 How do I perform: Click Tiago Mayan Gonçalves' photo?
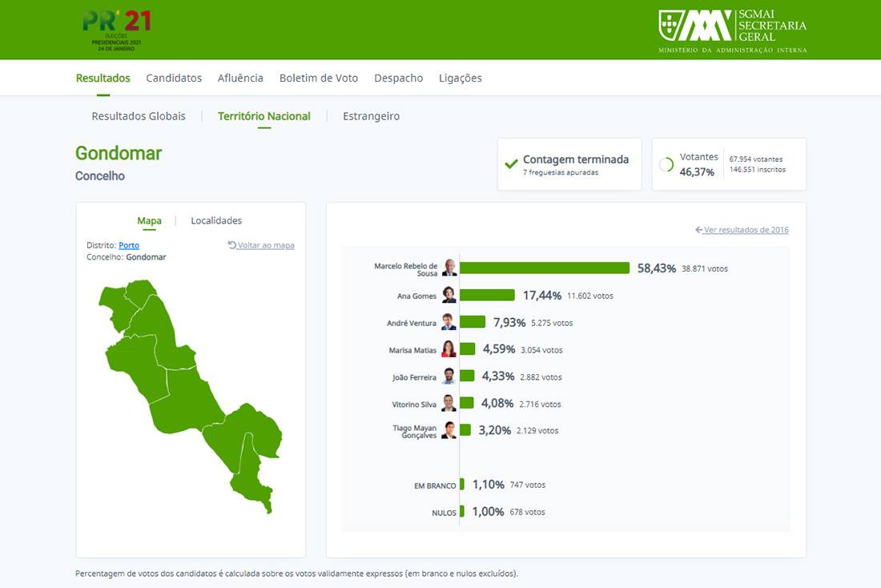(449, 430)
